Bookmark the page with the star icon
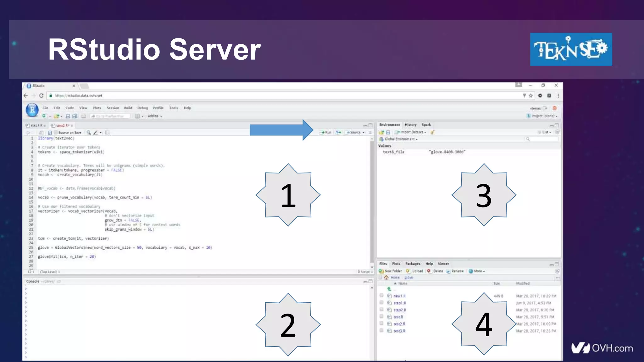 [x=531, y=96]
